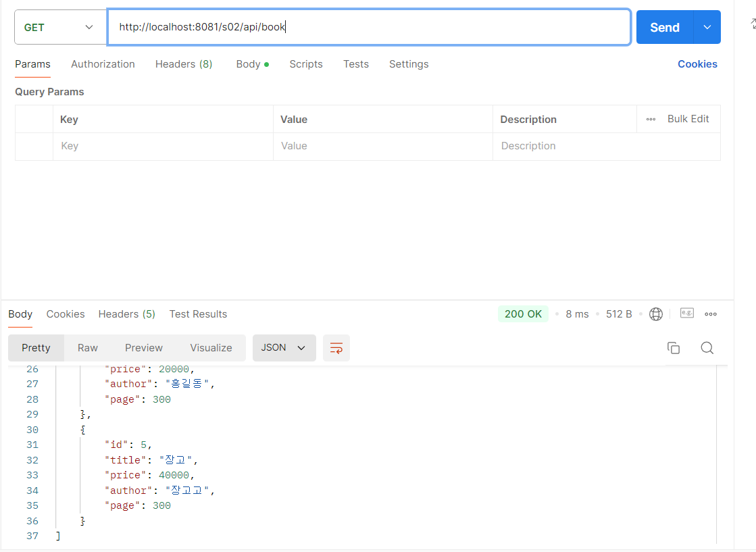The width and height of the screenshot is (756, 552).
Task: Switch response view to Raw
Action: [88, 347]
